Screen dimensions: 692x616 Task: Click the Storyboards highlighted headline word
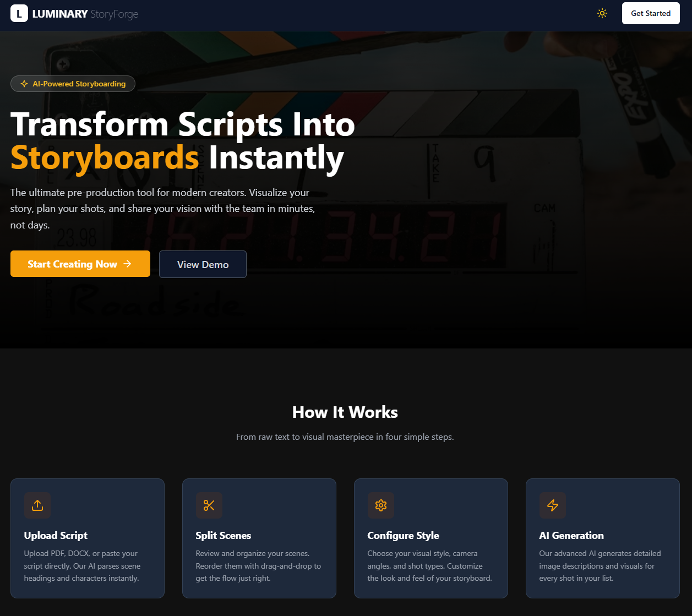coord(105,157)
